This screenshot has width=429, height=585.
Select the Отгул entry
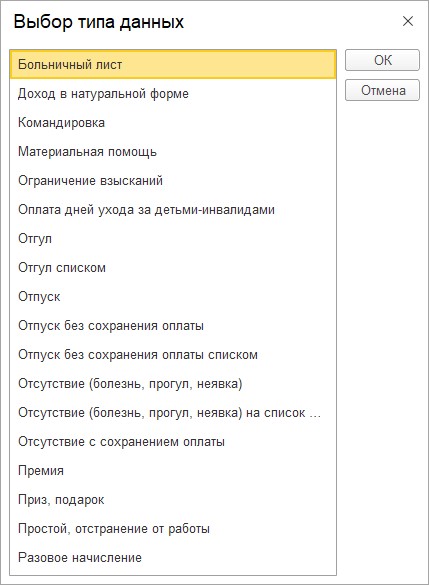[173, 239]
